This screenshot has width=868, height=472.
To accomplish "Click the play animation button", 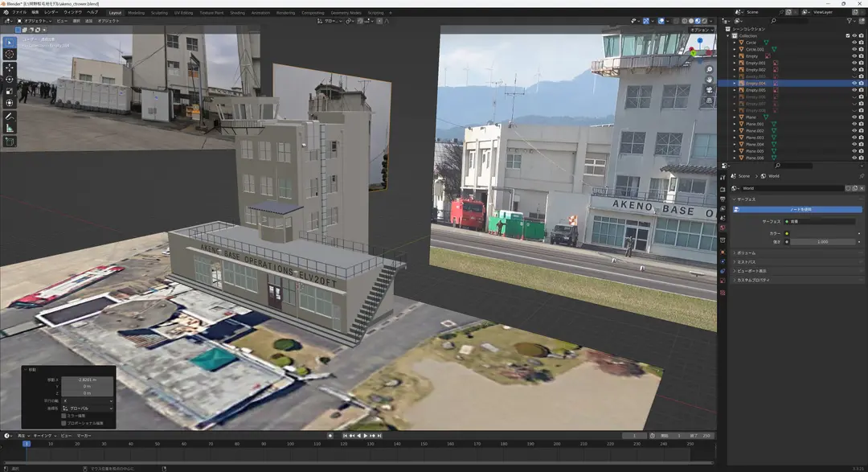I will coord(366,436).
